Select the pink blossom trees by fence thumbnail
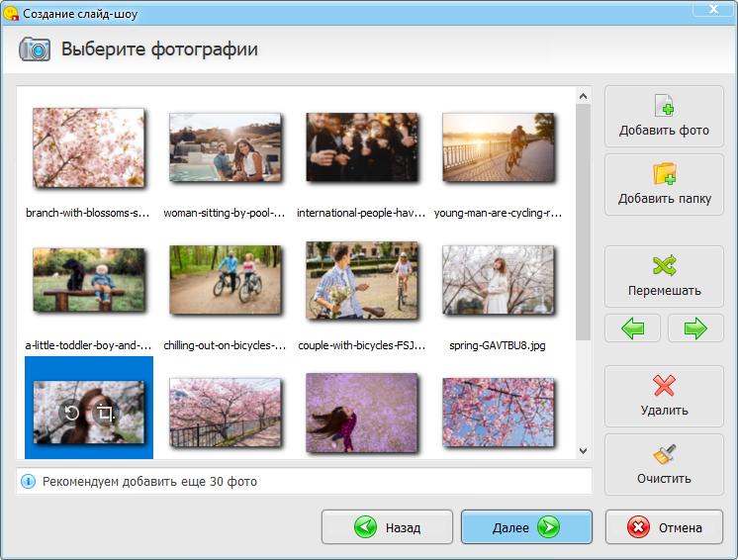The image size is (738, 560). tap(225, 413)
